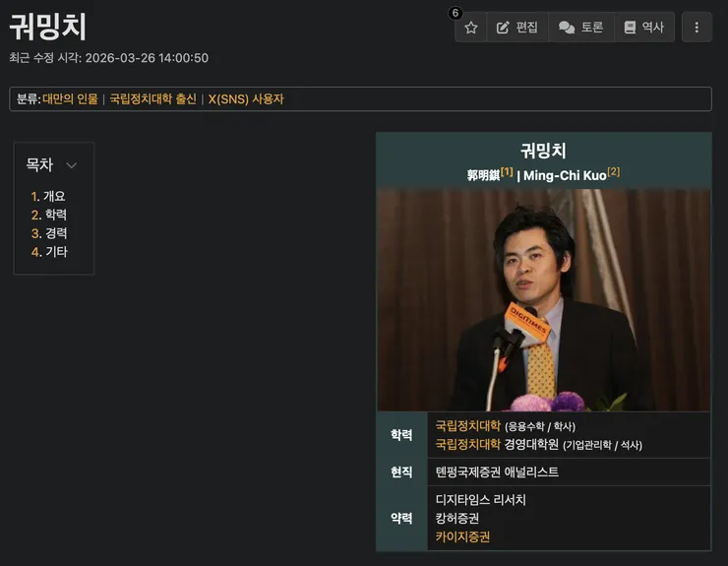This screenshot has width=728, height=566.
Task: Open the 국립정치대학 출신 category link
Action: [x=153, y=99]
